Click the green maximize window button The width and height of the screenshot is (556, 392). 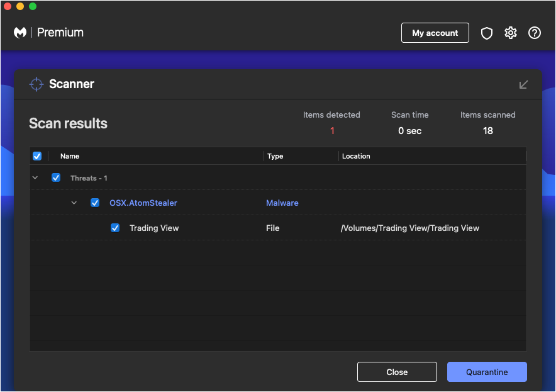coord(33,6)
